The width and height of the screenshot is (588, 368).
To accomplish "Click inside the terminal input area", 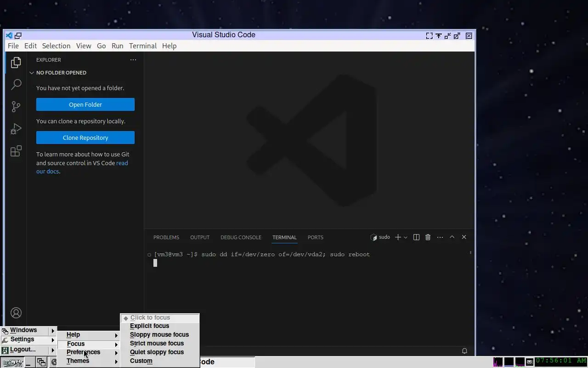I will click(309, 294).
